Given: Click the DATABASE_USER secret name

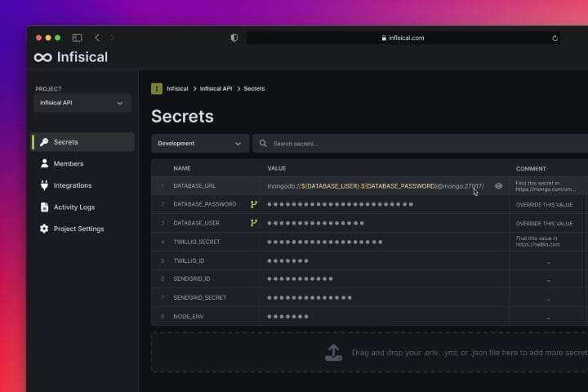Looking at the screenshot, I should pos(197,223).
